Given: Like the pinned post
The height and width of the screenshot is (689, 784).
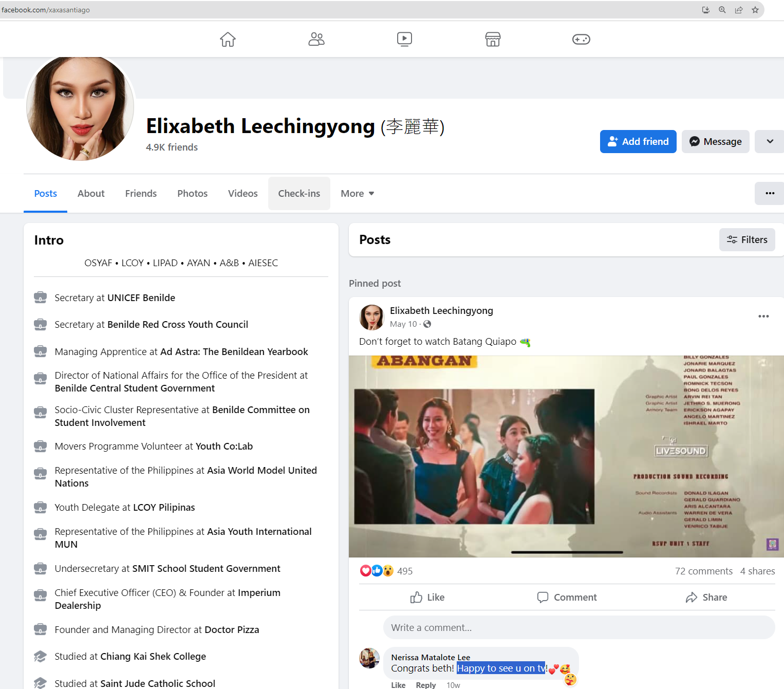Looking at the screenshot, I should point(427,597).
